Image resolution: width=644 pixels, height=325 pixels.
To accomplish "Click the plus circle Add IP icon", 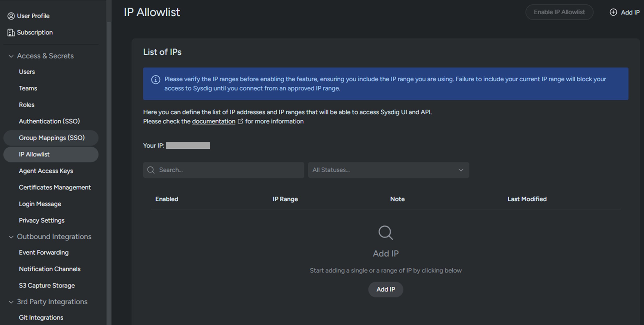I will point(613,12).
